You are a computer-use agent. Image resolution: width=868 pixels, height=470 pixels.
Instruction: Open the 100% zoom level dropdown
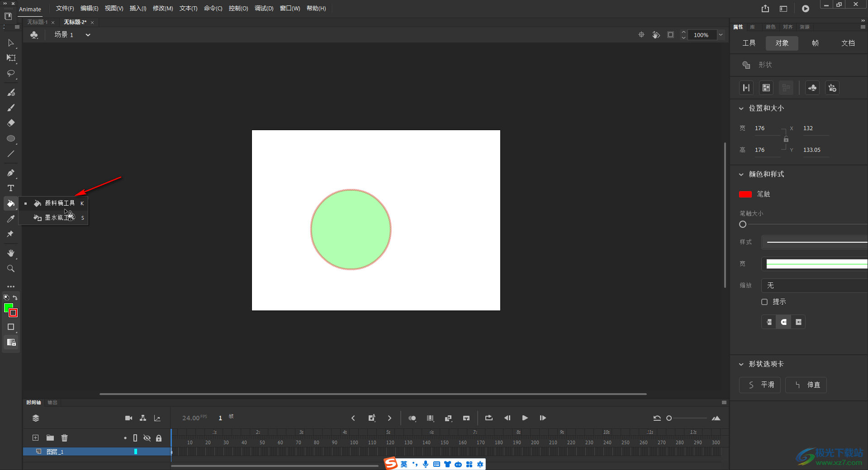721,35
